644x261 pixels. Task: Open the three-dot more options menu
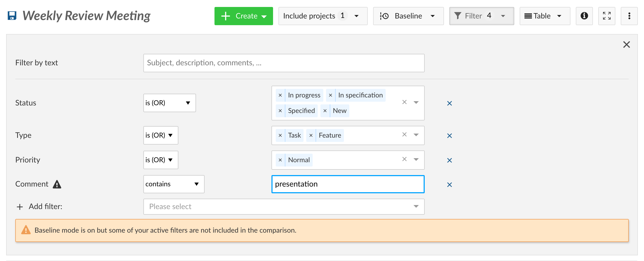point(629,16)
